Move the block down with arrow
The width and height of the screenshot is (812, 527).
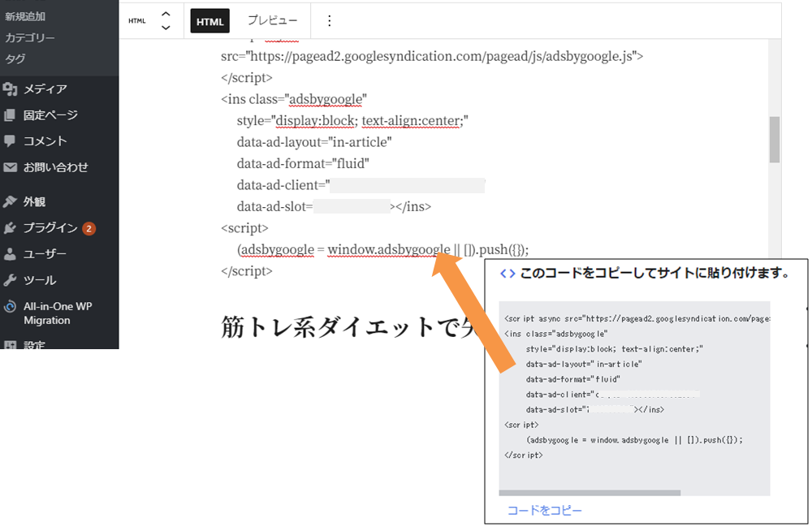click(x=166, y=28)
